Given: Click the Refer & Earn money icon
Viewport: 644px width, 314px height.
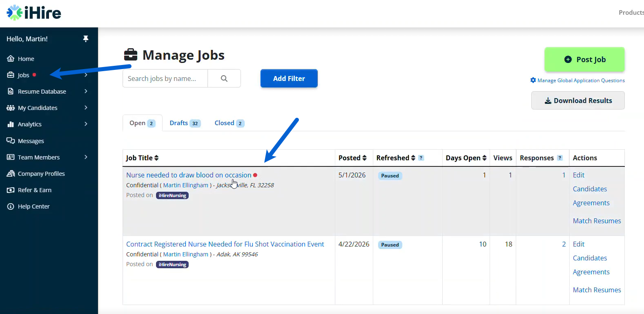Looking at the screenshot, I should point(11,190).
